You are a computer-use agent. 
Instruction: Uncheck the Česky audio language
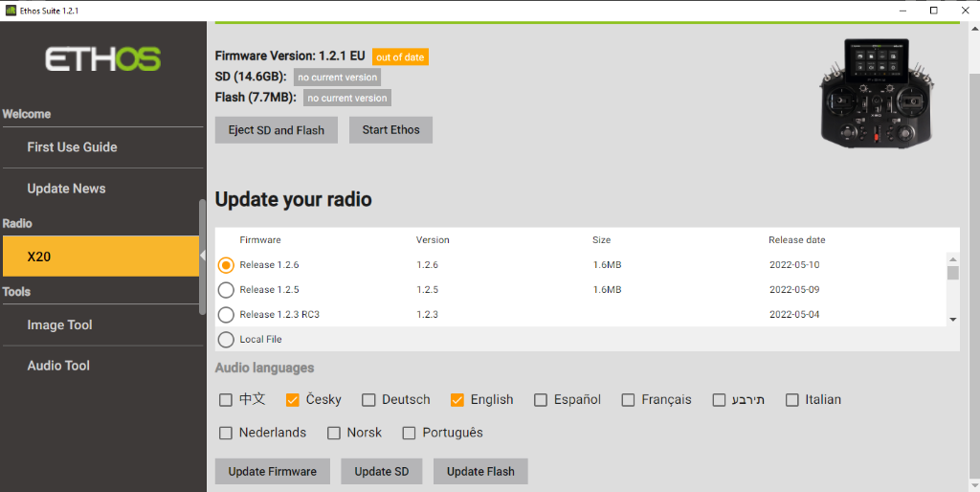pos(293,400)
